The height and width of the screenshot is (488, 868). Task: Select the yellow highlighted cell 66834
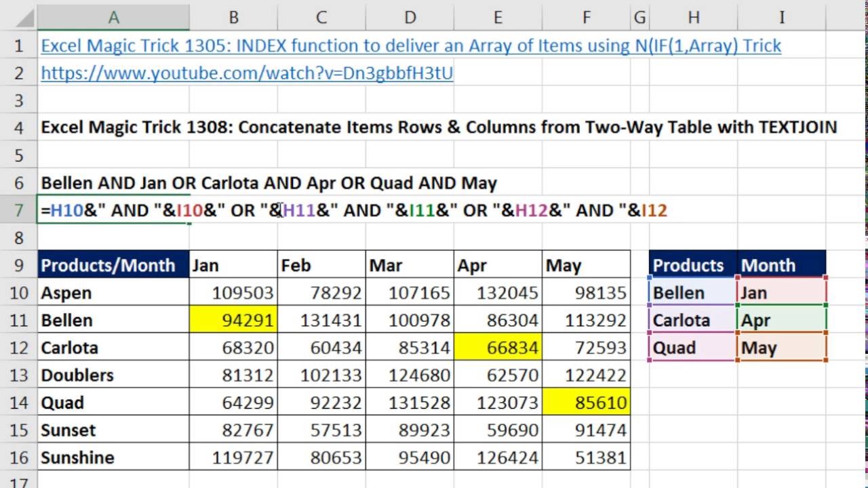coord(498,348)
